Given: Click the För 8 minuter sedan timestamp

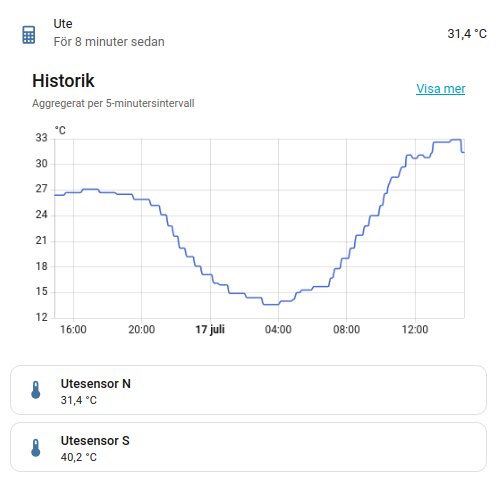Looking at the screenshot, I should coord(109,42).
